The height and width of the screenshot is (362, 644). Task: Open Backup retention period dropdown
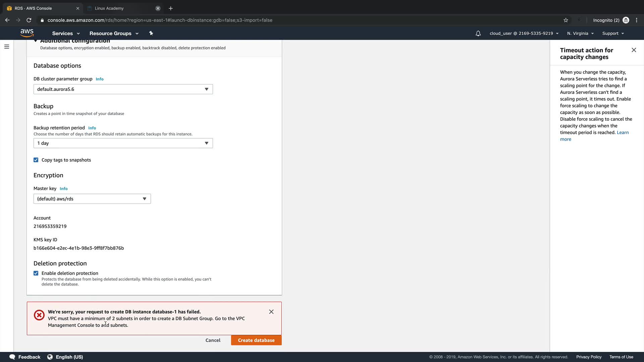123,143
